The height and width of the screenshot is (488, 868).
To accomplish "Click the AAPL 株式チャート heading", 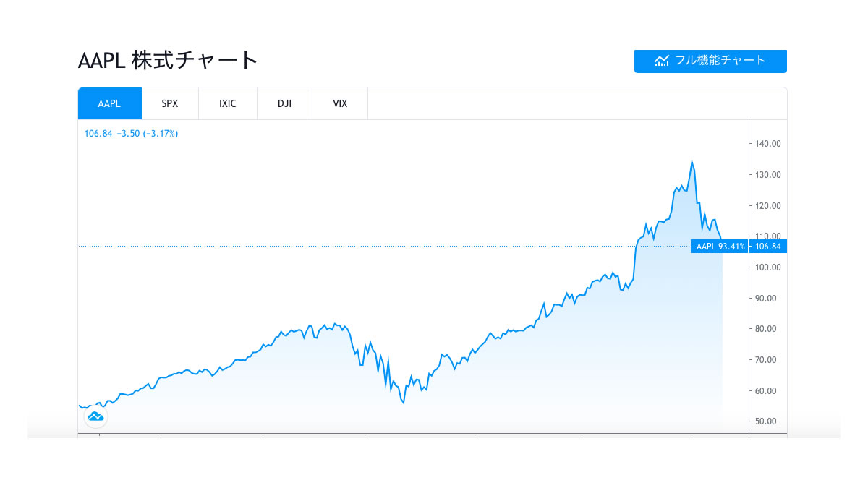I will (168, 60).
